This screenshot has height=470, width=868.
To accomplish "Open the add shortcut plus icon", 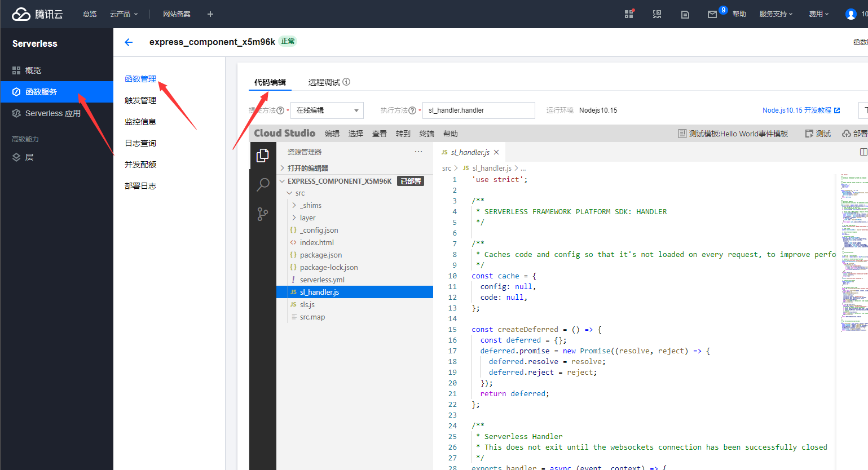I will 210,14.
